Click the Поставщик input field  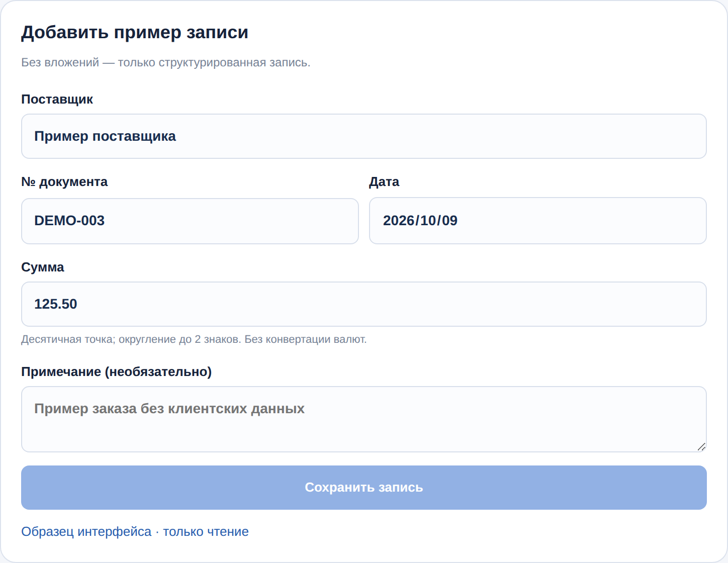coord(364,136)
